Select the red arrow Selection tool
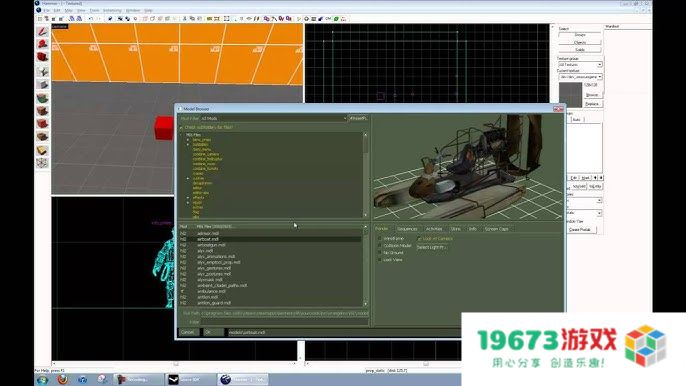Image resolution: width=686 pixels, height=386 pixels. pyautogui.click(x=42, y=31)
